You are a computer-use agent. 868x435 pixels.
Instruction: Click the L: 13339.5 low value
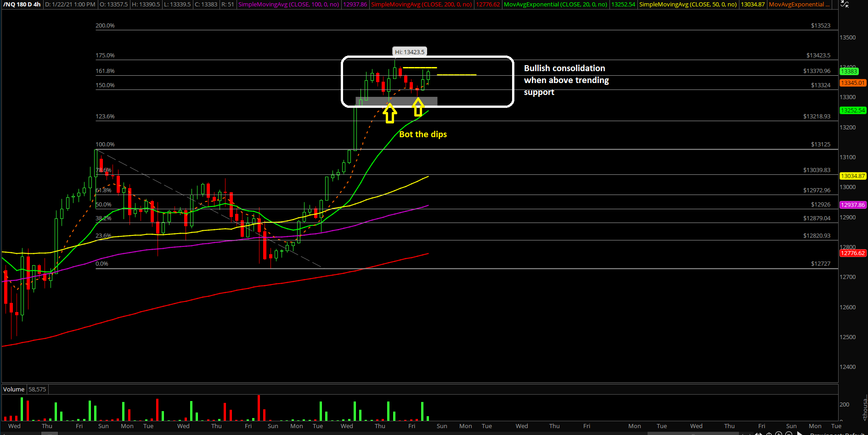pos(177,4)
